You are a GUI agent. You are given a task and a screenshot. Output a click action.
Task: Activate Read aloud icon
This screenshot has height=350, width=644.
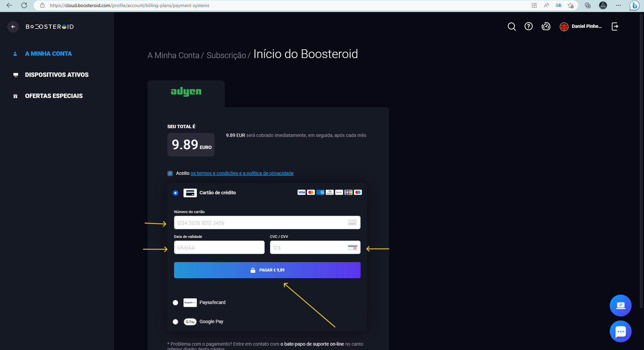[x=546, y=5]
